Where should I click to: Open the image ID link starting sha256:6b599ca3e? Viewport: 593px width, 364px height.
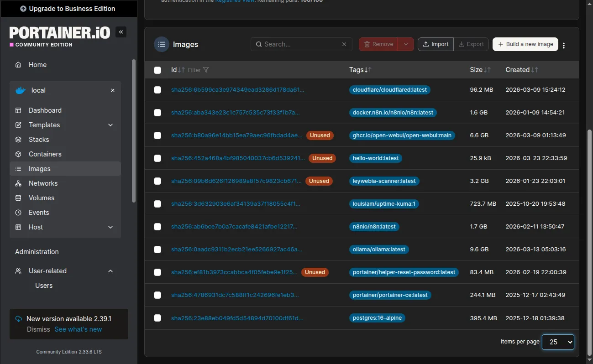237,90
